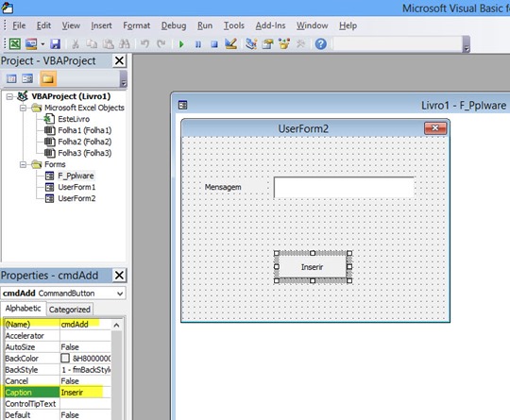Click View Code icon in Project panel
This screenshot has height=420, width=510.
coord(11,78)
